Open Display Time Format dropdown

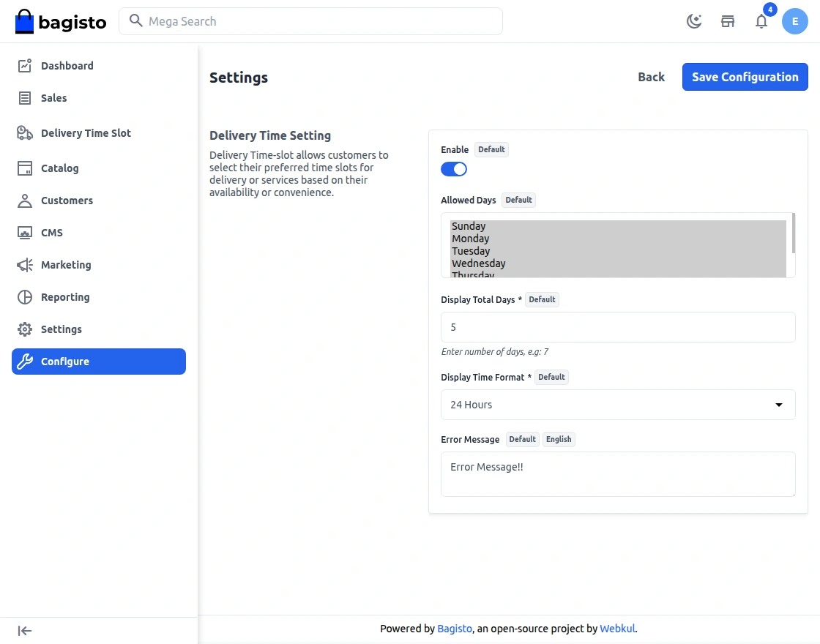618,405
